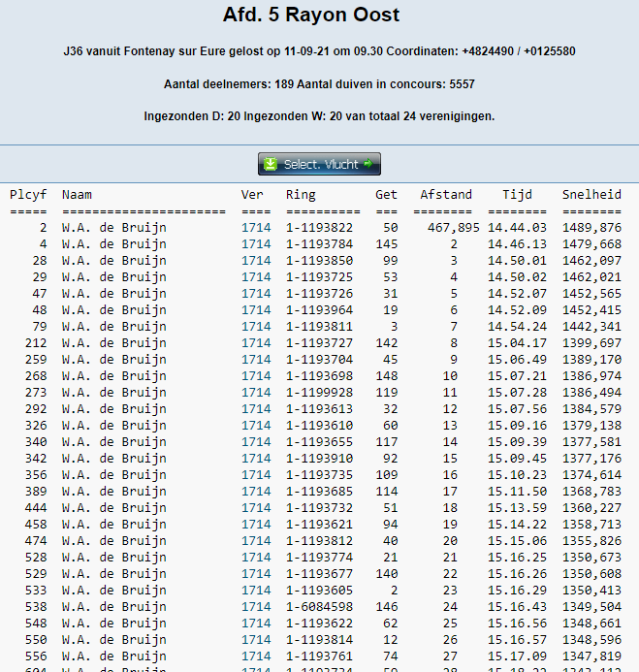Open Ver link 1714 in row Plcyf 389

pos(256,492)
